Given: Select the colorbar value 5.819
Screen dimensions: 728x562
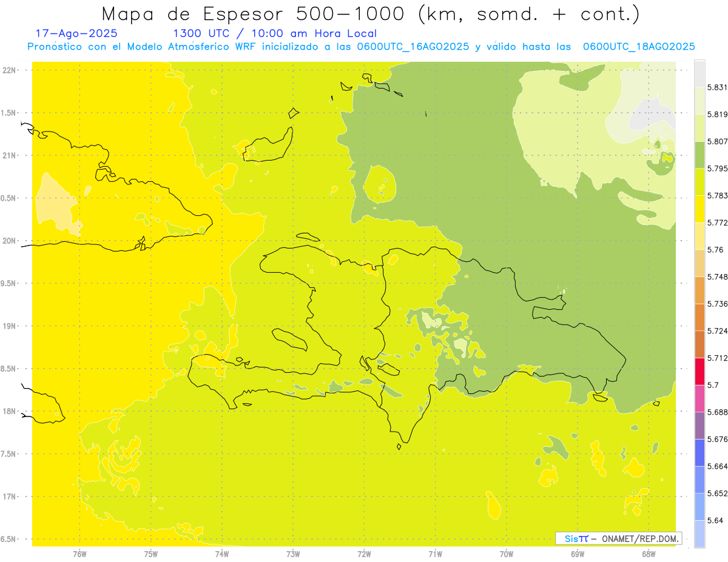Looking at the screenshot, I should (x=718, y=115).
